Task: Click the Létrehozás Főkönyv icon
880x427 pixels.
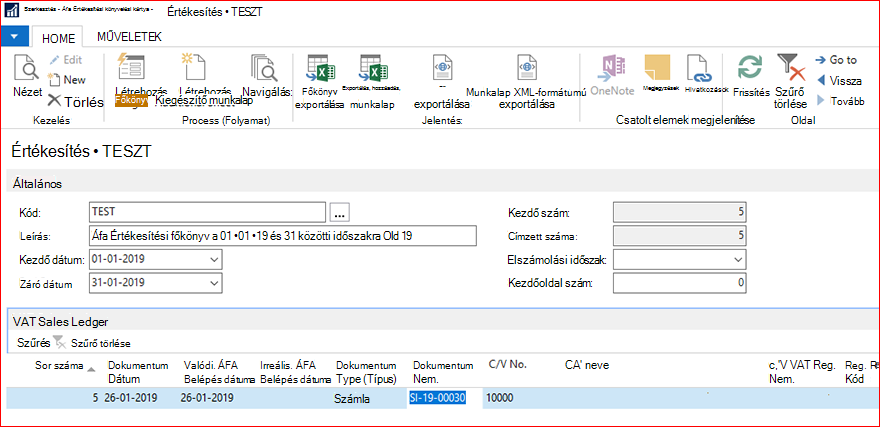Action: tap(131, 68)
